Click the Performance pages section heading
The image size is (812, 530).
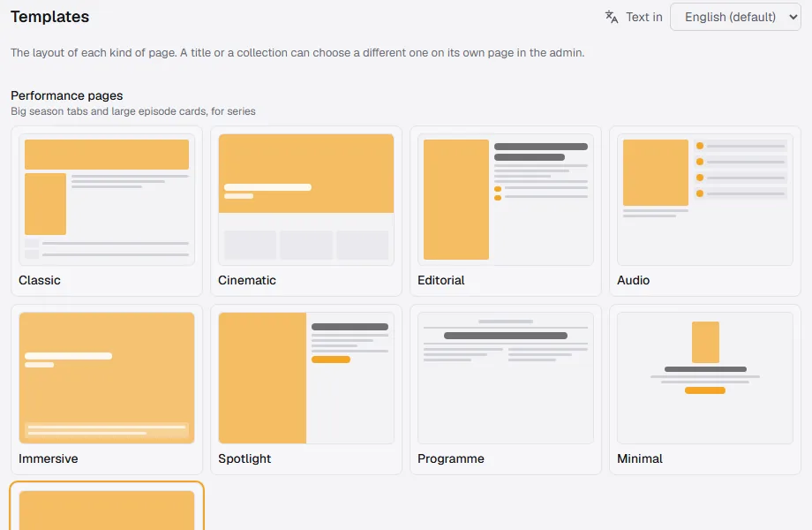point(67,95)
